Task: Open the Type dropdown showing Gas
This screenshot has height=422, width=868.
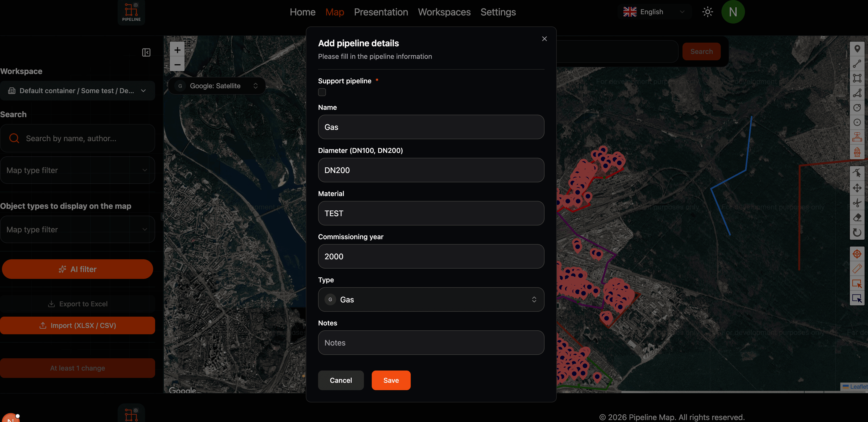Action: pyautogui.click(x=431, y=299)
